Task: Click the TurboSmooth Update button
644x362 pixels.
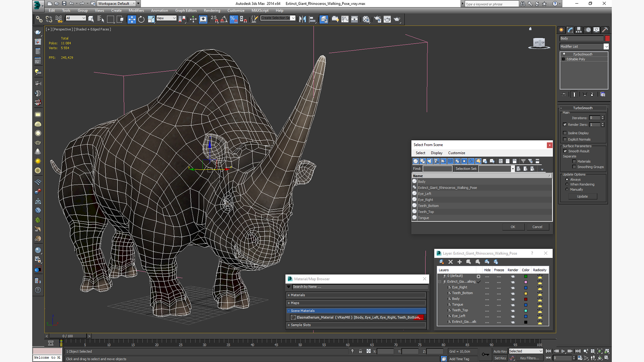Action: pyautogui.click(x=582, y=196)
